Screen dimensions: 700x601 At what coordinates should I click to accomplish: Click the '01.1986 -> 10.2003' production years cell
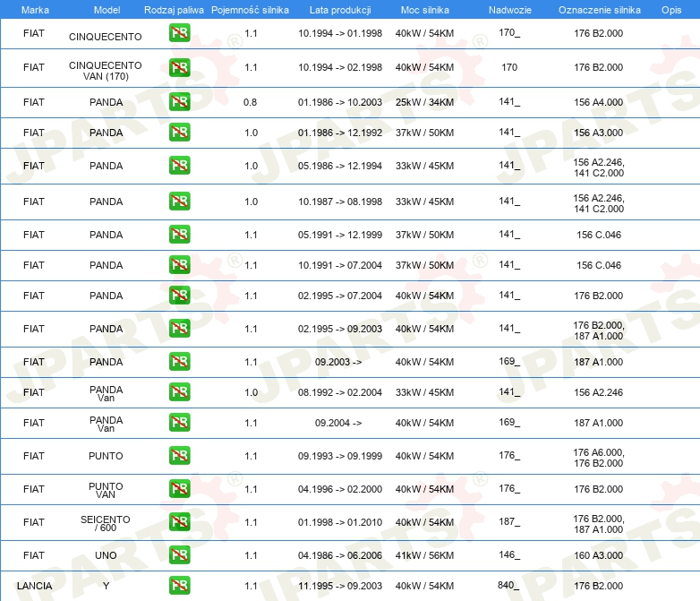coord(340,102)
